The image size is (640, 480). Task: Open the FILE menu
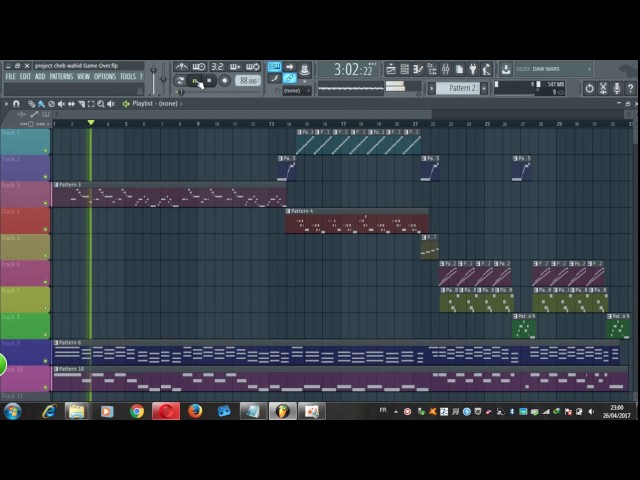pyautogui.click(x=10, y=77)
